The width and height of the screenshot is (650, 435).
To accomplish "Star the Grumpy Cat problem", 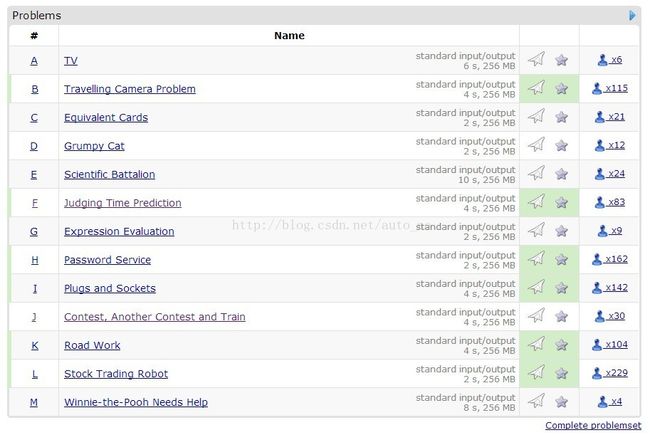I will [561, 146].
